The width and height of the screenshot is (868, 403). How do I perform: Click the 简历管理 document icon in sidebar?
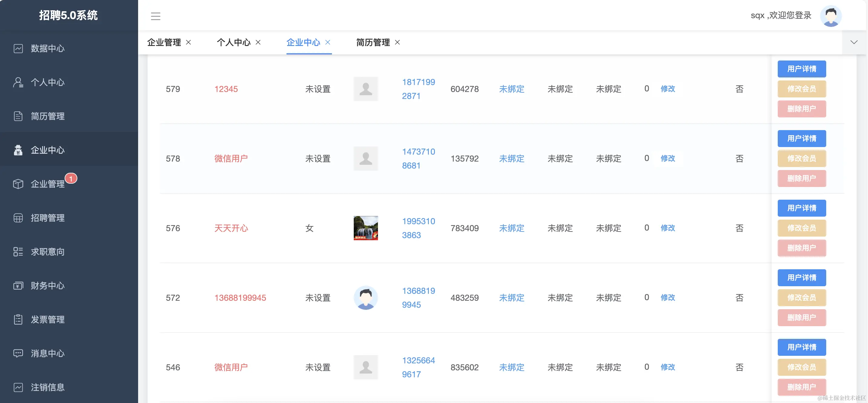18,116
